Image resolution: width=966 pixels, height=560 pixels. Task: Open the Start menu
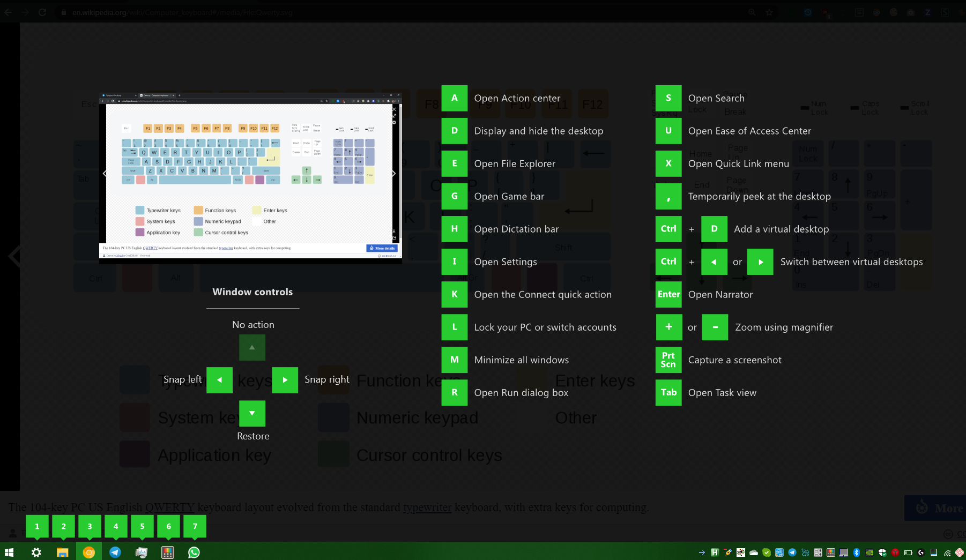click(x=9, y=552)
